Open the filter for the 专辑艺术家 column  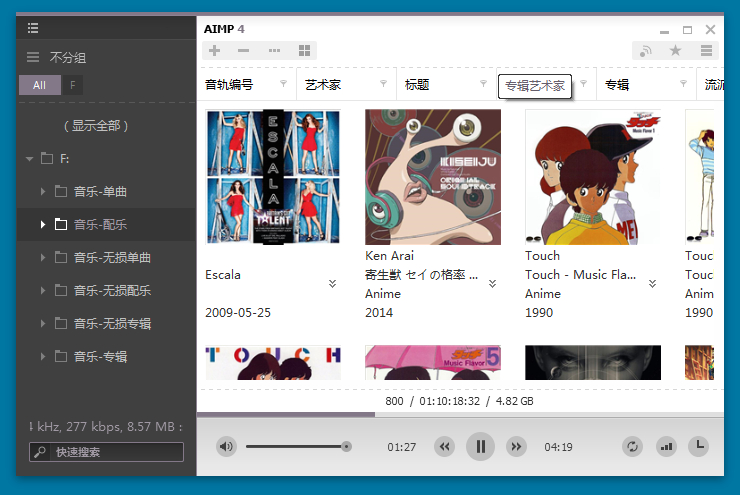click(583, 84)
